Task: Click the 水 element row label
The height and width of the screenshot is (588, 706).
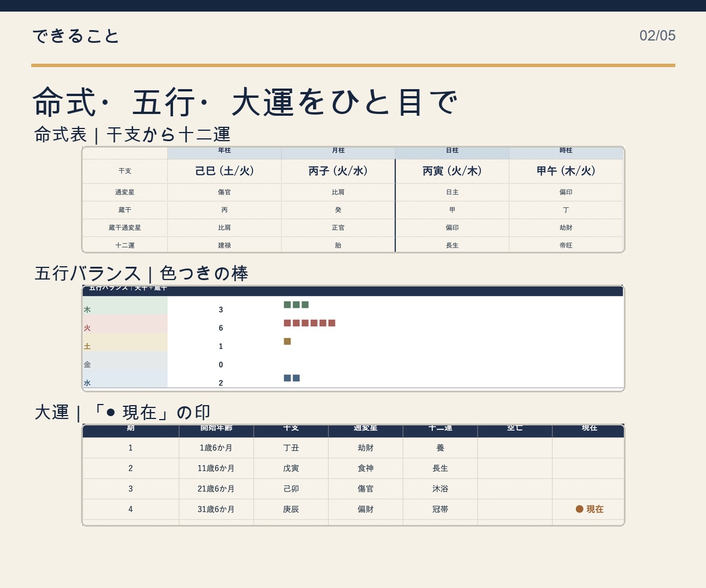Action: click(87, 383)
